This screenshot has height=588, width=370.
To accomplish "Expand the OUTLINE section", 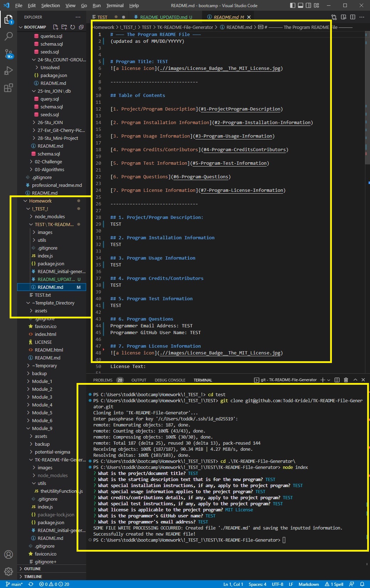I will (x=52, y=569).
